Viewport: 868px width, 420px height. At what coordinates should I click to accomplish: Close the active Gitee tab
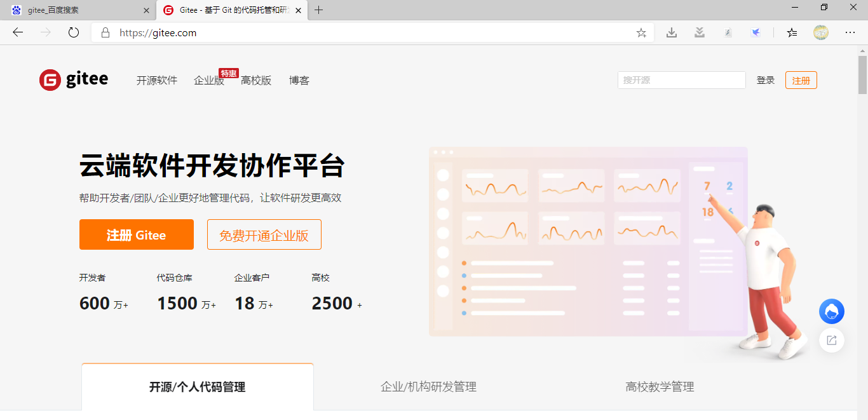pyautogui.click(x=299, y=10)
